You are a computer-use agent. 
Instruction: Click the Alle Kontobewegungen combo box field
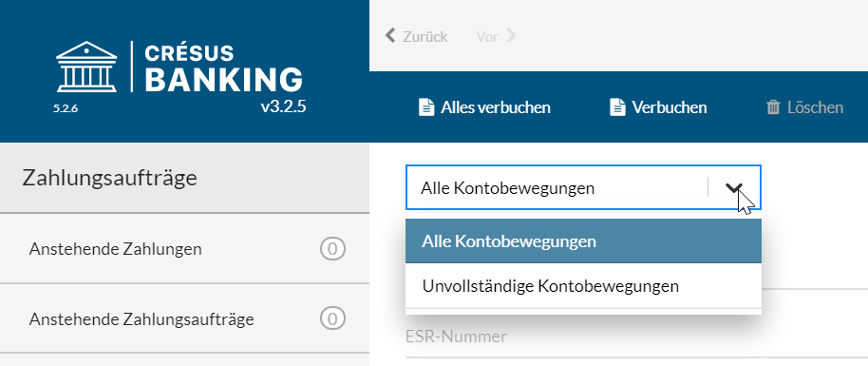click(583, 187)
